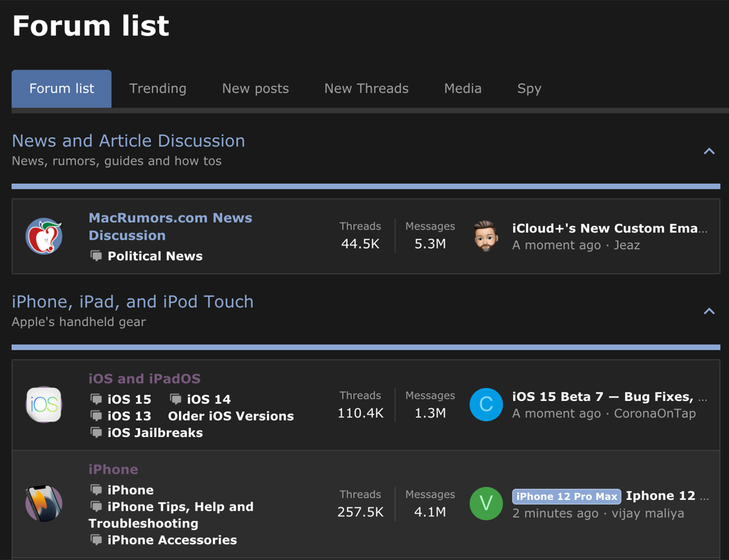Image resolution: width=729 pixels, height=560 pixels.
Task: Open user CoronaOnTap's profile link
Action: [655, 414]
